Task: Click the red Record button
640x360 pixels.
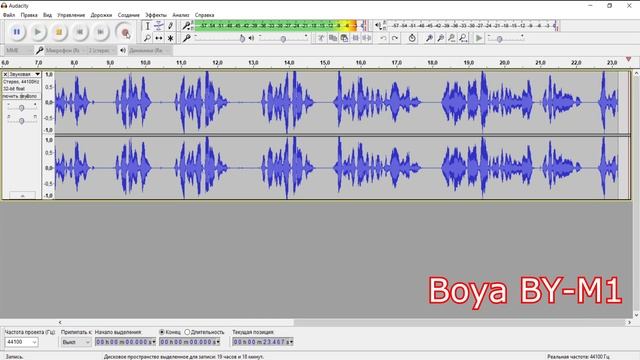Action: pyautogui.click(x=124, y=32)
